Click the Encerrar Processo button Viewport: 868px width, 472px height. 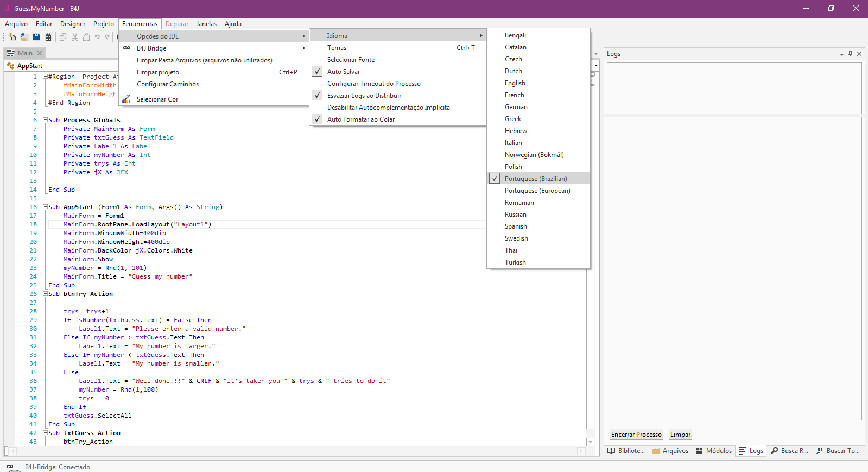pyautogui.click(x=636, y=435)
